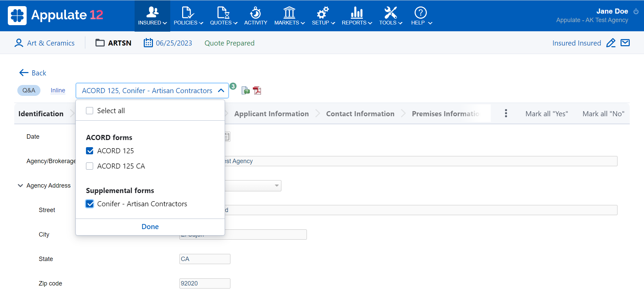Uncheck the ACORD 125 checkbox
The width and height of the screenshot is (644, 294).
[90, 151]
